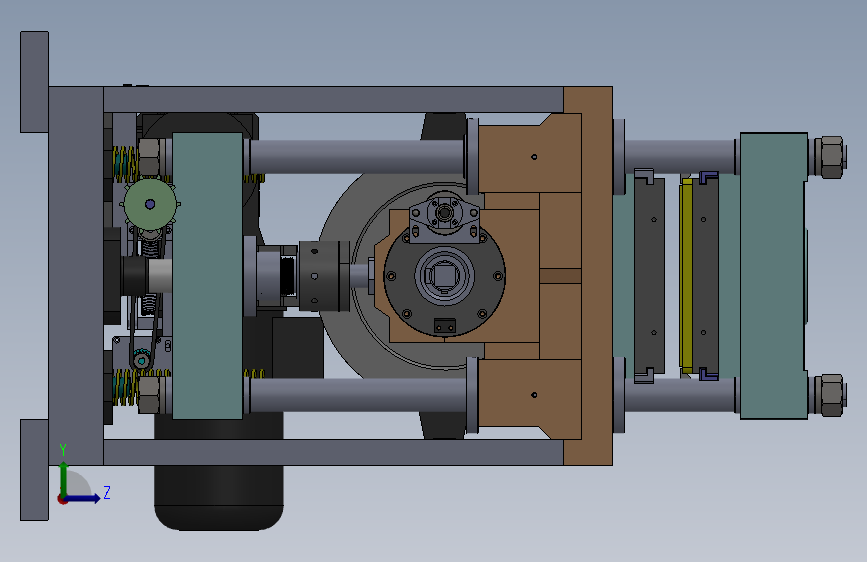Select the bottom horizontal frame bar
Viewport: 867px width, 562px height.
(333, 452)
